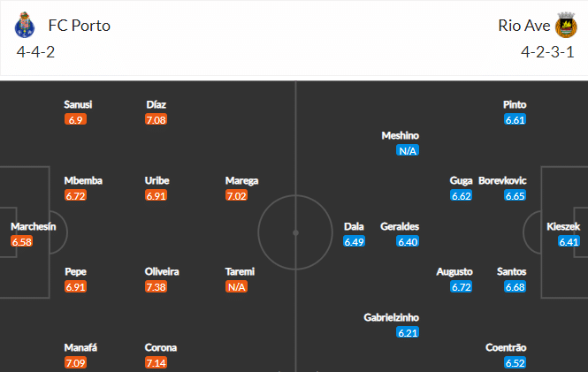Screen dimensions: 588x372
Task: Click Meshino's N/A rating badge
Action: pyautogui.click(x=408, y=150)
